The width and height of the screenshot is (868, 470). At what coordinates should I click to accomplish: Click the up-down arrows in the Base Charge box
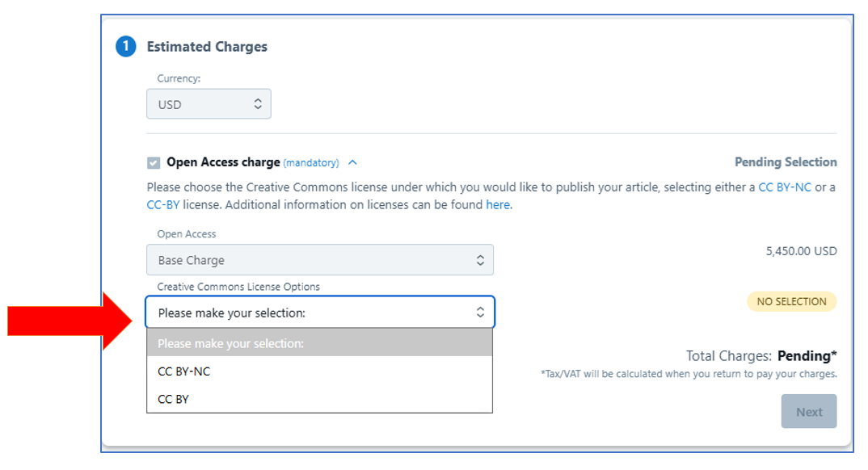pos(480,260)
